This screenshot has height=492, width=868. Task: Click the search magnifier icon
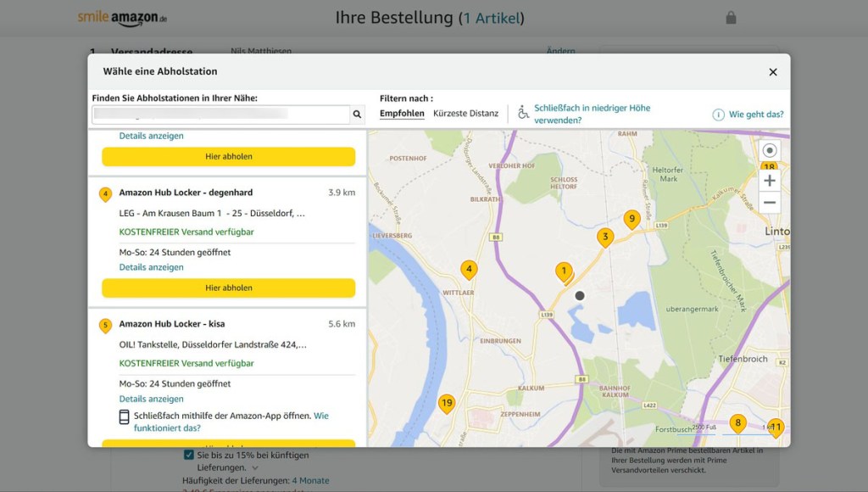click(357, 115)
